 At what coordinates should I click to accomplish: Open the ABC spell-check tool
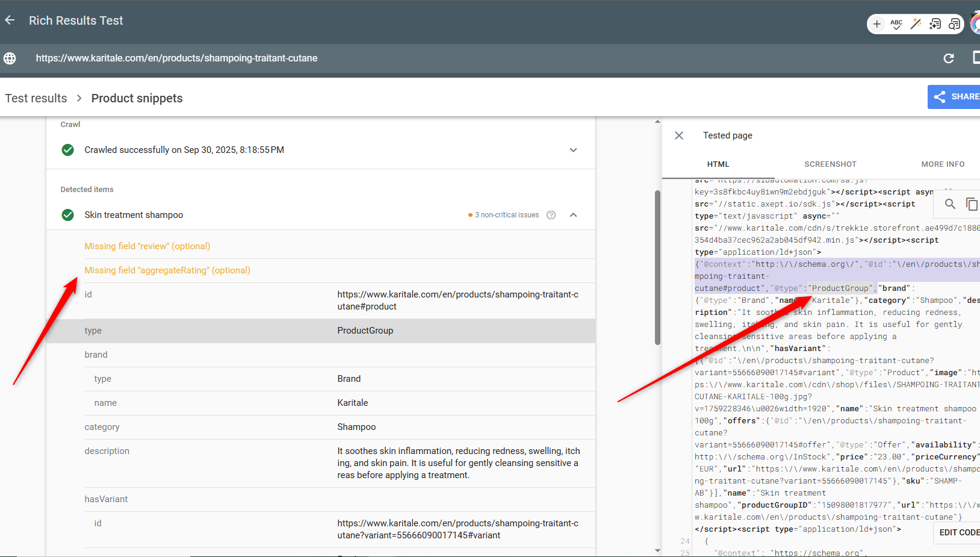(x=896, y=24)
